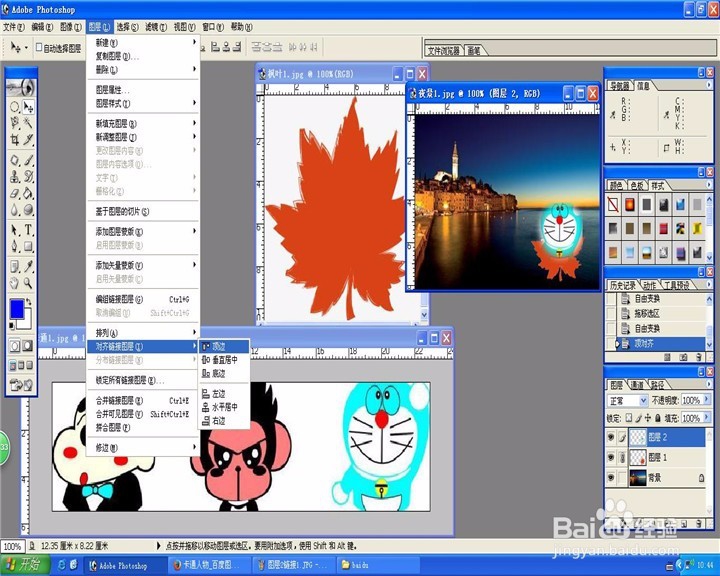Select the Blur tool
Viewport: 720px width, 576px height.
(15, 210)
